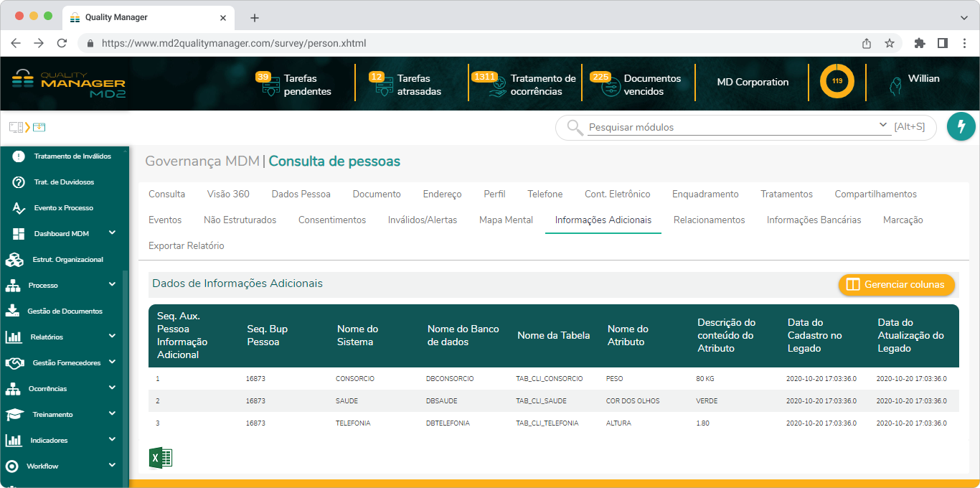Select the Estrut. Organizacional sidebar icon

(16, 259)
